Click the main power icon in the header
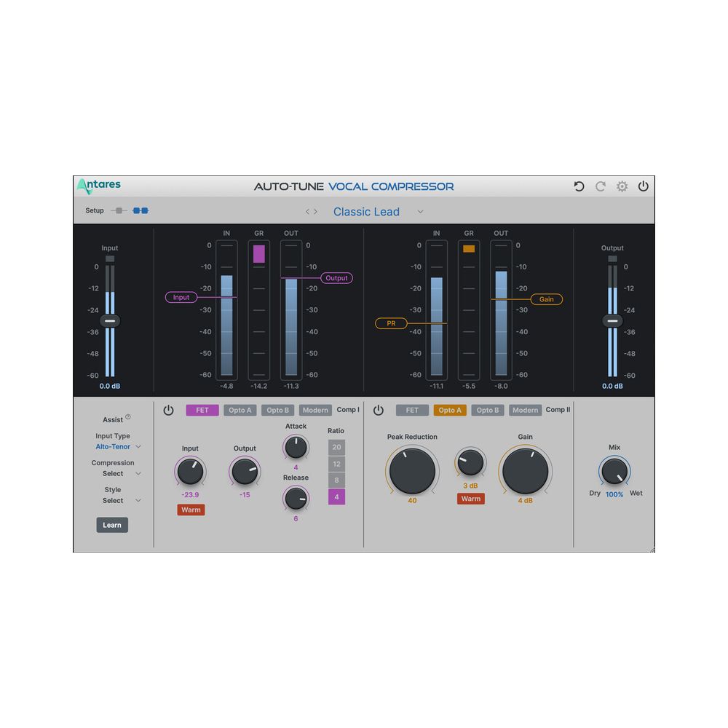The image size is (728, 728). coord(644,186)
